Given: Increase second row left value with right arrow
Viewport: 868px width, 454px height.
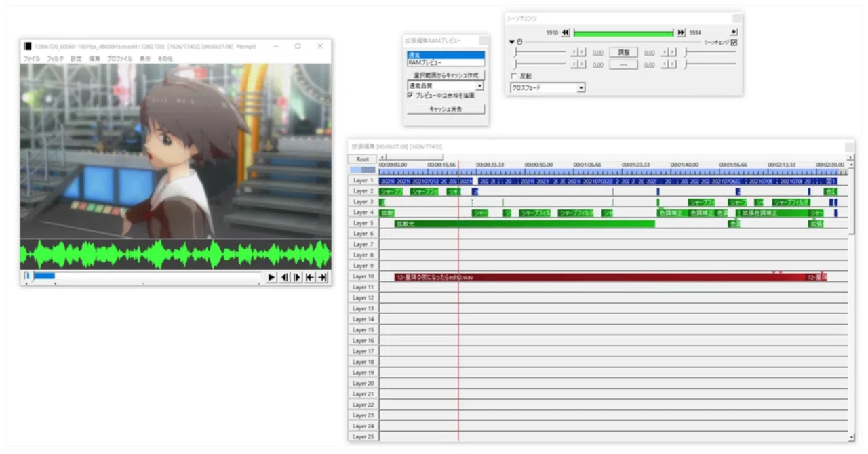Looking at the screenshot, I should pyautogui.click(x=582, y=64).
